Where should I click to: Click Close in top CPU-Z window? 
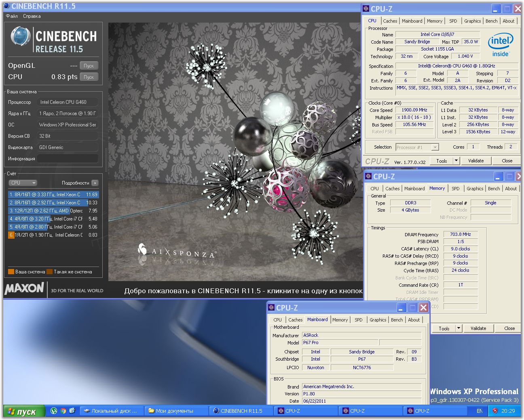(507, 161)
